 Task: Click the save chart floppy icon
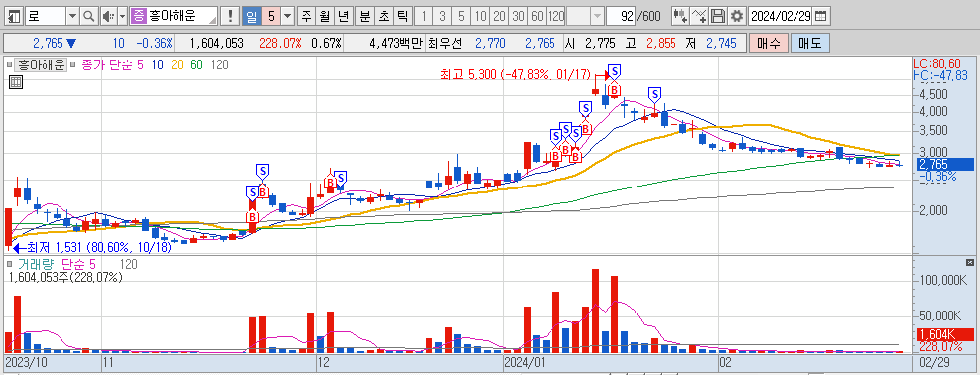(x=719, y=16)
